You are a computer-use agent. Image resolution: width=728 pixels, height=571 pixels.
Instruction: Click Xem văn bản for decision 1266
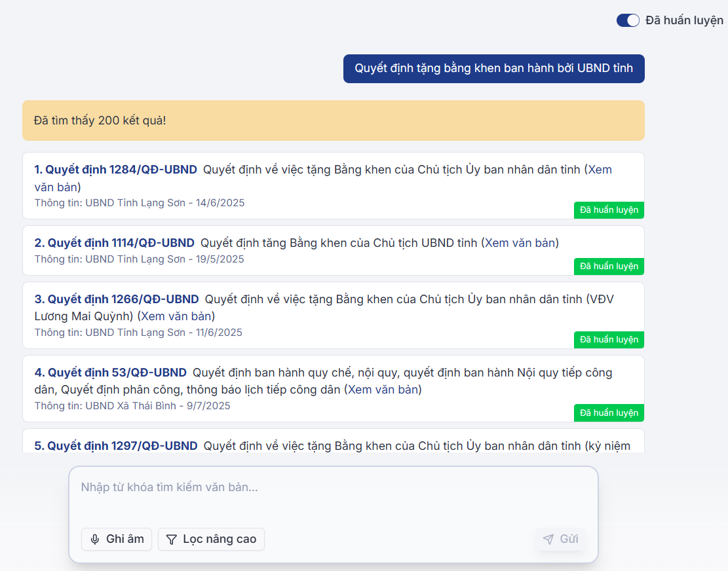[177, 316]
